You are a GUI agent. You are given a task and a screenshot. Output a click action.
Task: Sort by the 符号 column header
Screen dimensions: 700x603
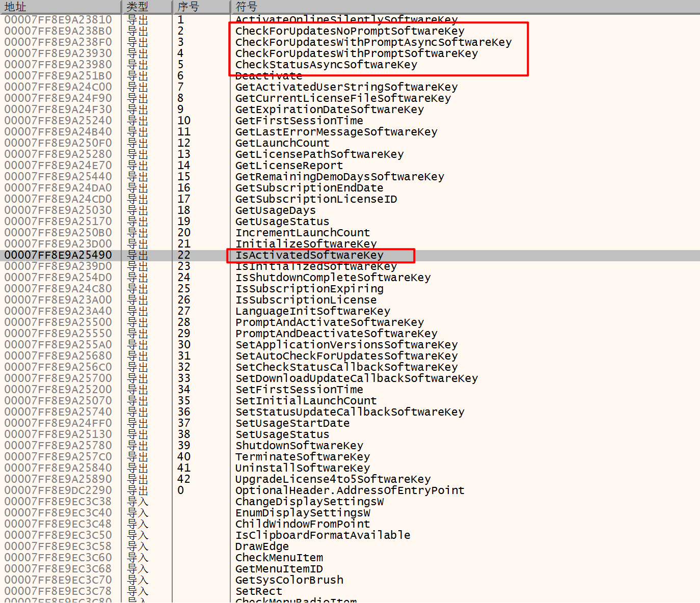point(465,7)
